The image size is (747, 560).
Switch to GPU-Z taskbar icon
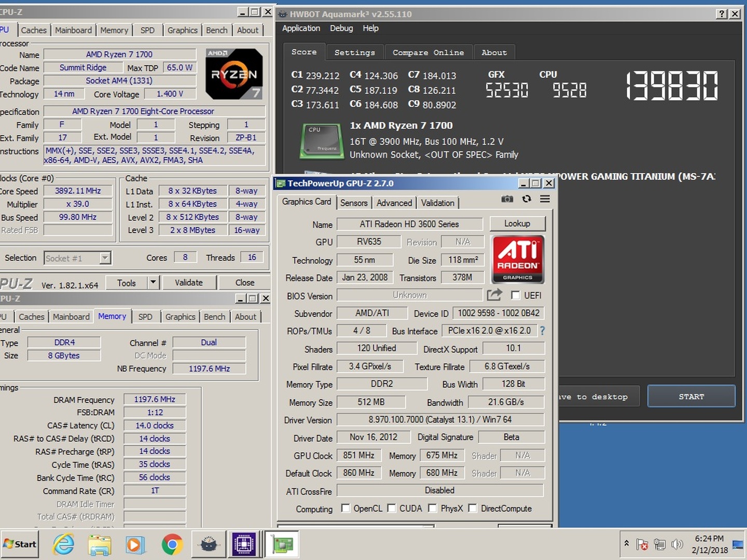click(x=282, y=544)
